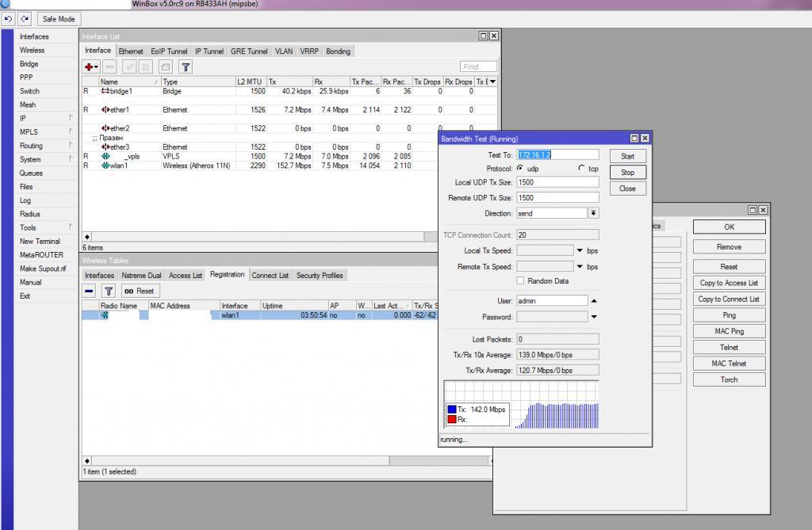Viewport: 812px width, 530px height.
Task: Select the udp protocol radio button
Action: click(x=520, y=169)
